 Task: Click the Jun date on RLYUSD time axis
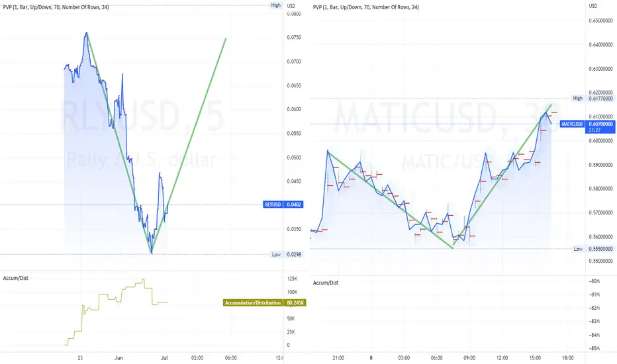click(119, 357)
